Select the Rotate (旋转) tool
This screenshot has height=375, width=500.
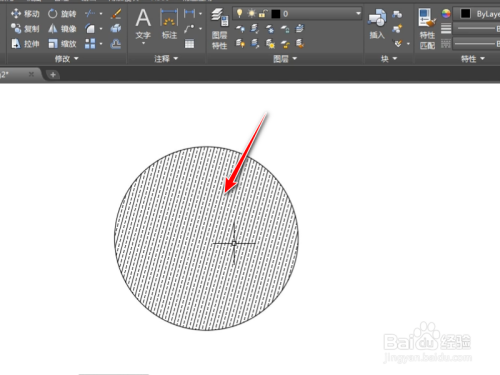pos(62,14)
